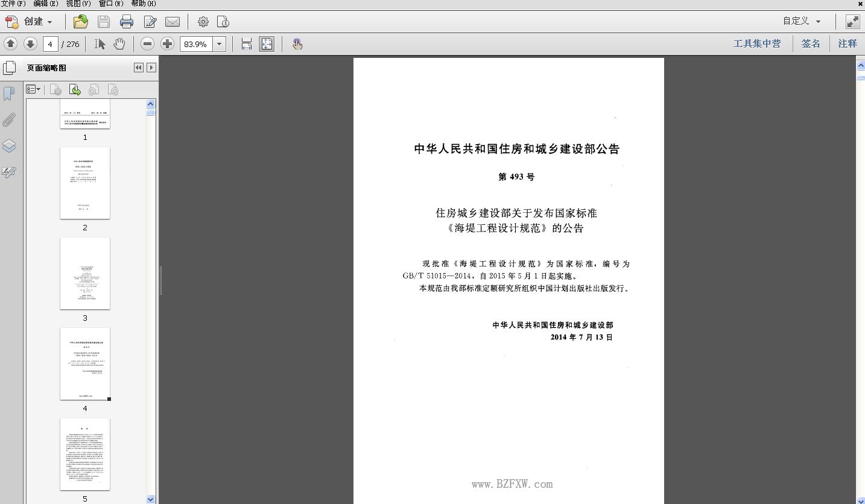The image size is (865, 504).
Task: Expand thumbnails panel with single arrow
Action: coord(151,68)
